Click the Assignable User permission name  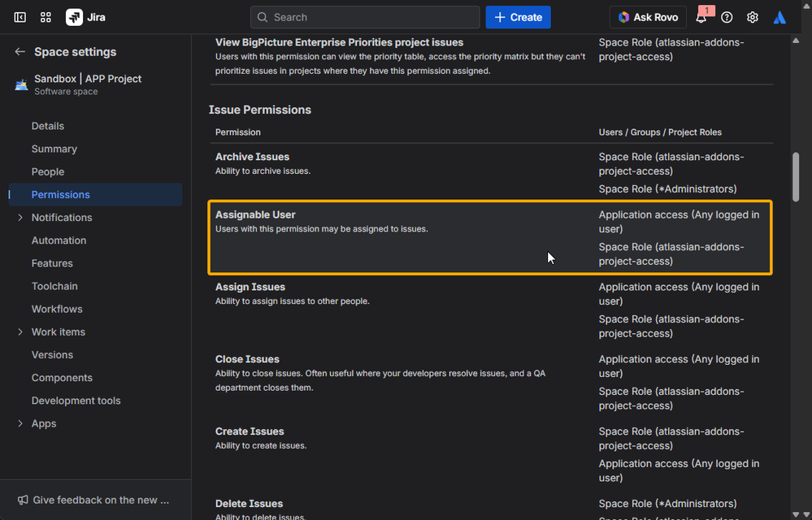click(255, 214)
